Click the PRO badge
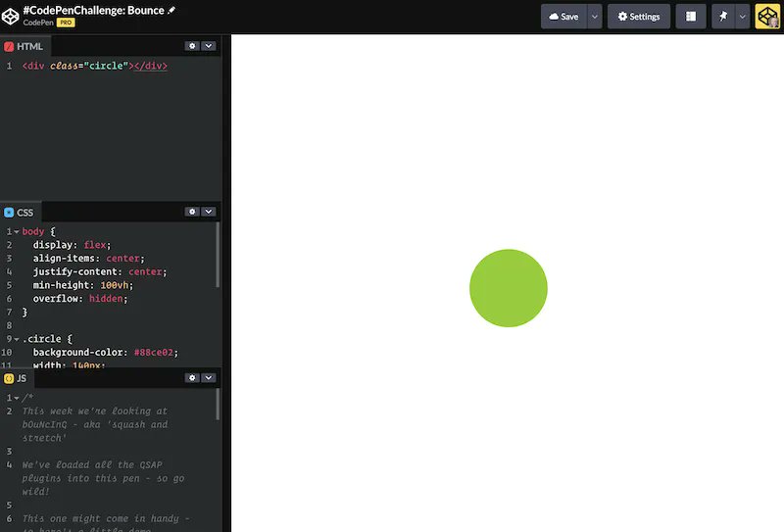Screen dimensions: 784x532 tap(66, 23)
